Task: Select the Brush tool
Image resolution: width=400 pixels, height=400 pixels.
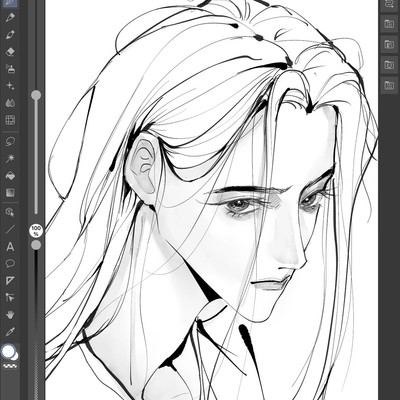Action: pyautogui.click(x=10, y=35)
